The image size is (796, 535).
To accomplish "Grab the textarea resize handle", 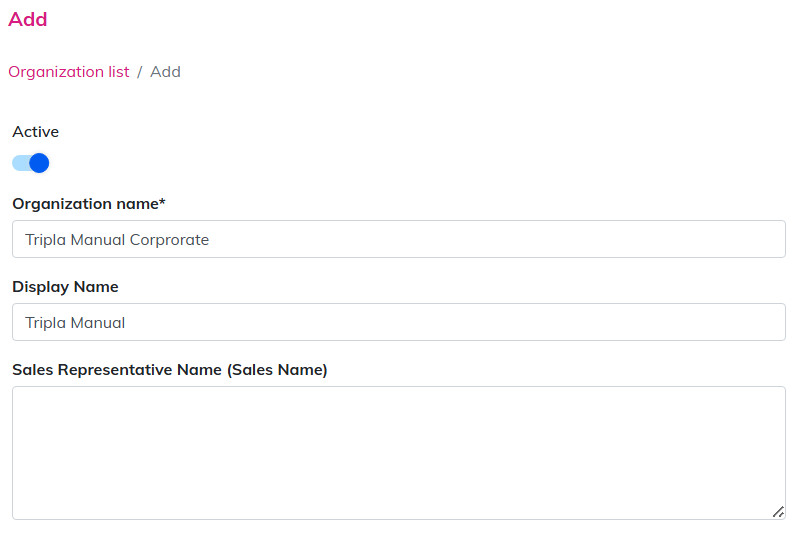I will click(777, 511).
